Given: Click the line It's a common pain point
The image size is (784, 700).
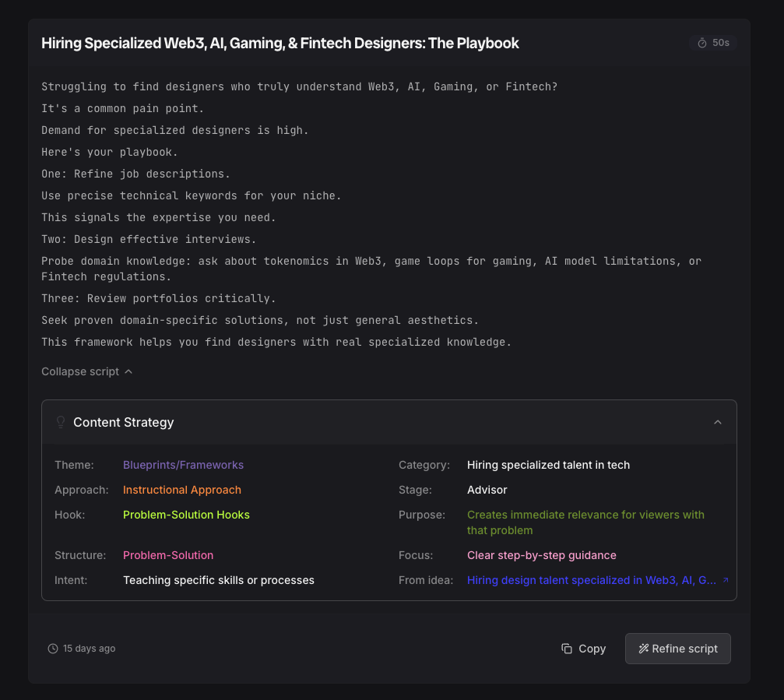Looking at the screenshot, I should 122,108.
